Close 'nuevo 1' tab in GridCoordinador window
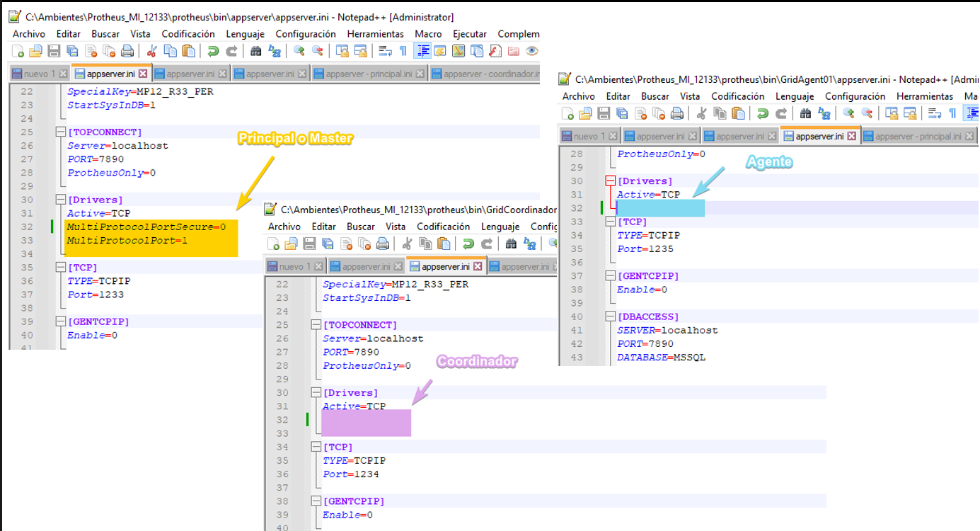Image resolution: width=980 pixels, height=531 pixels. coord(318,267)
